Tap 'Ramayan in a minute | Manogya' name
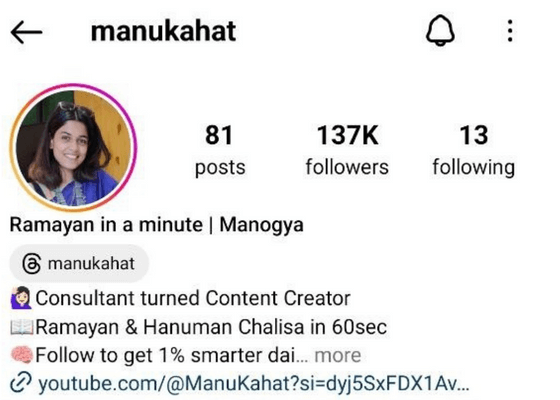The height and width of the screenshot is (400, 560). click(x=156, y=226)
